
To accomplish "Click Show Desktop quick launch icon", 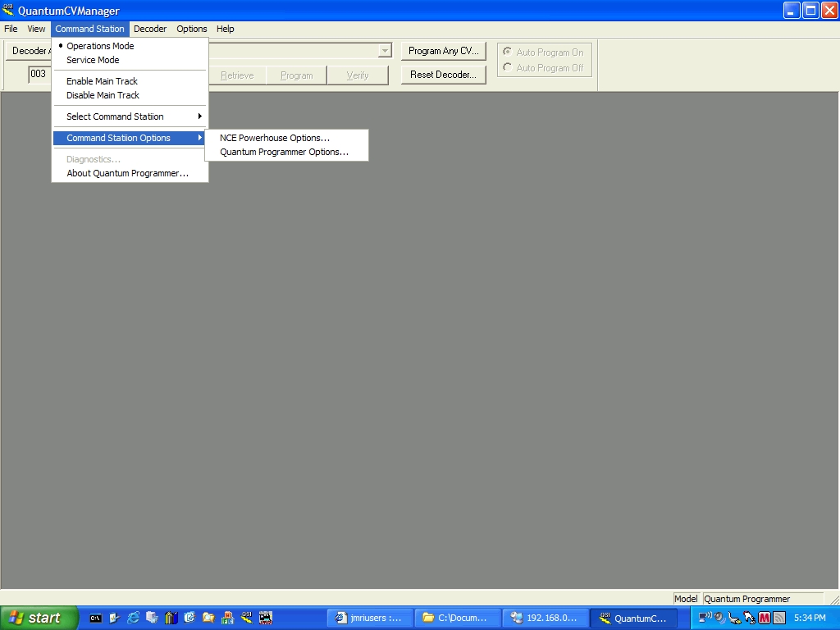I will (x=114, y=619).
